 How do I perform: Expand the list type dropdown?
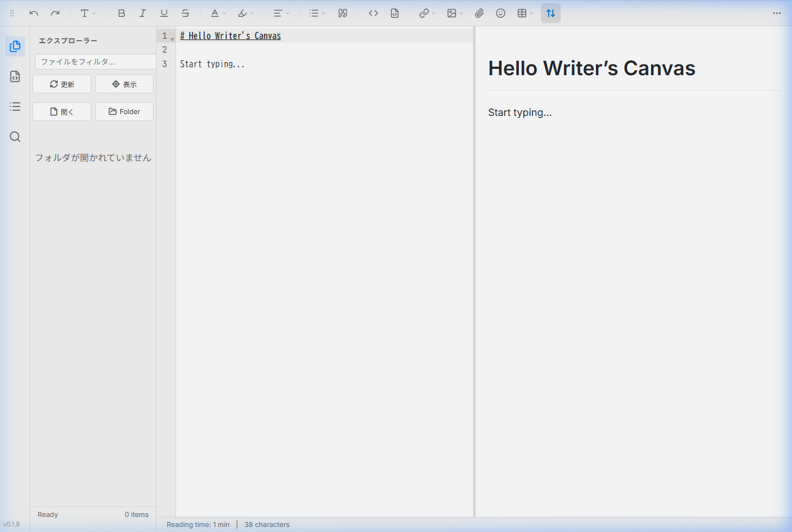317,13
